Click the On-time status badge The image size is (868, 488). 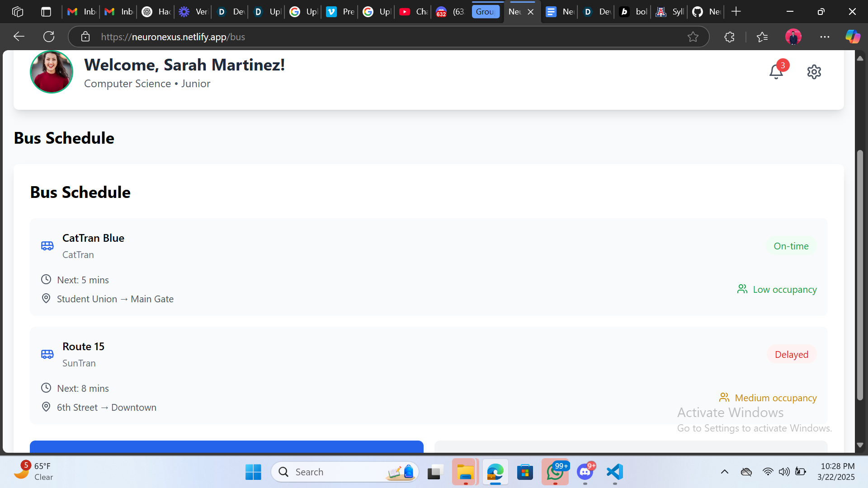[x=791, y=246]
